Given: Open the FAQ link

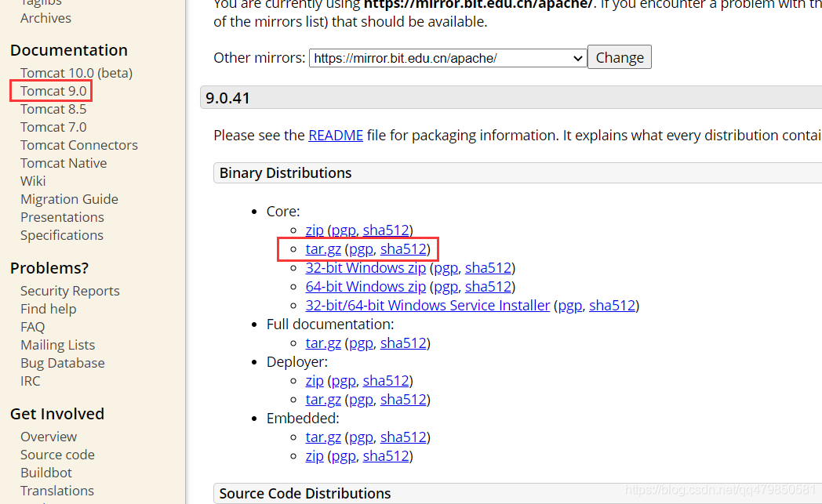Looking at the screenshot, I should coord(32,327).
